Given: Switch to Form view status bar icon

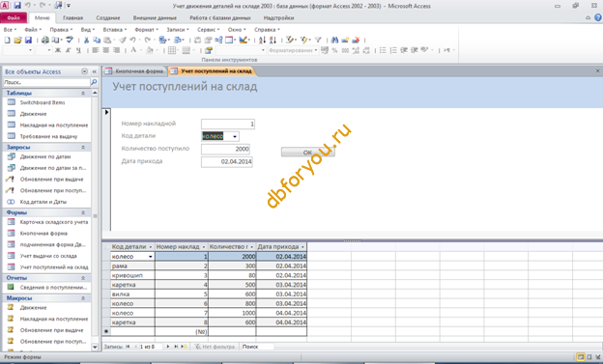Looking at the screenshot, I should 581,357.
